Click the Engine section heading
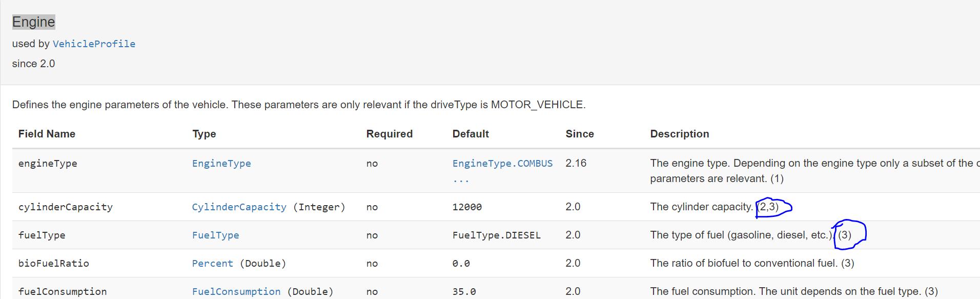 (x=33, y=22)
